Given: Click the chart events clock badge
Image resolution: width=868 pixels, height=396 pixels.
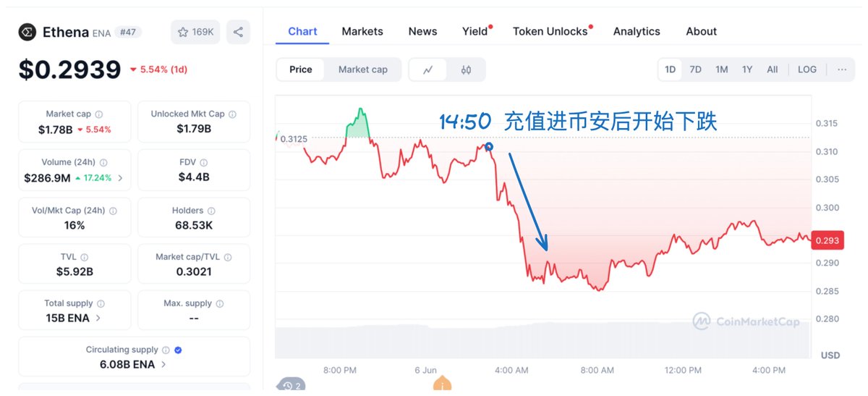Looking at the screenshot, I should point(292,386).
